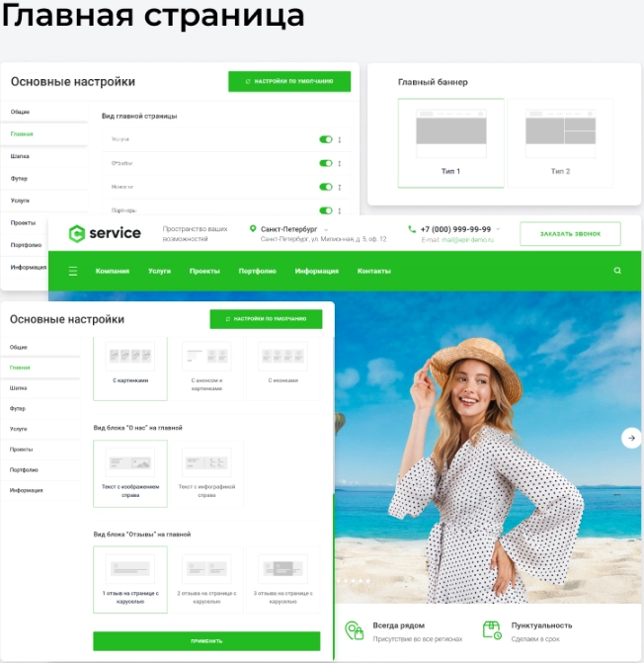Select the Тип 2 banner layout thumbnail
The image size is (644, 663).
click(x=560, y=143)
